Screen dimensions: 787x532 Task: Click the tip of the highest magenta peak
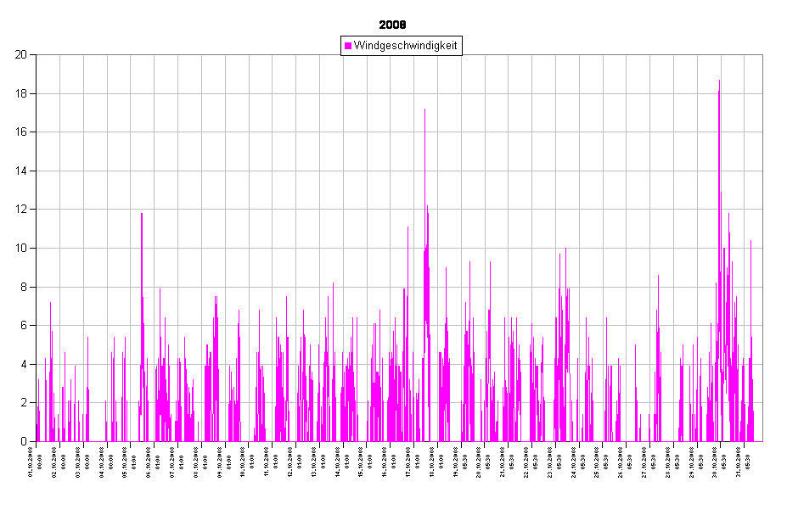[719, 81]
